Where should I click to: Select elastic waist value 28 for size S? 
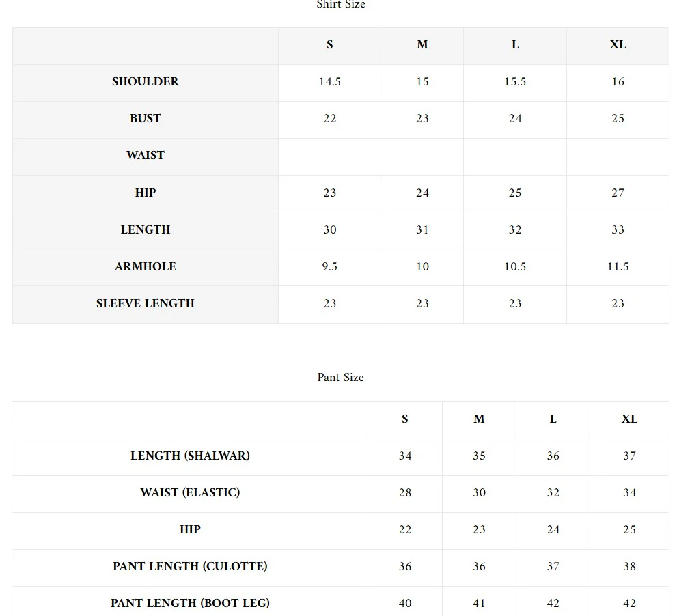click(x=405, y=493)
